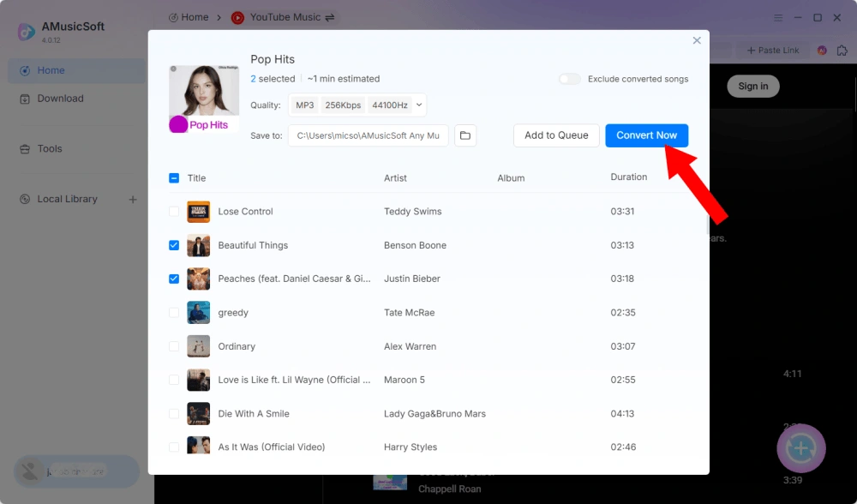Click the Convert Now button

tap(646, 135)
